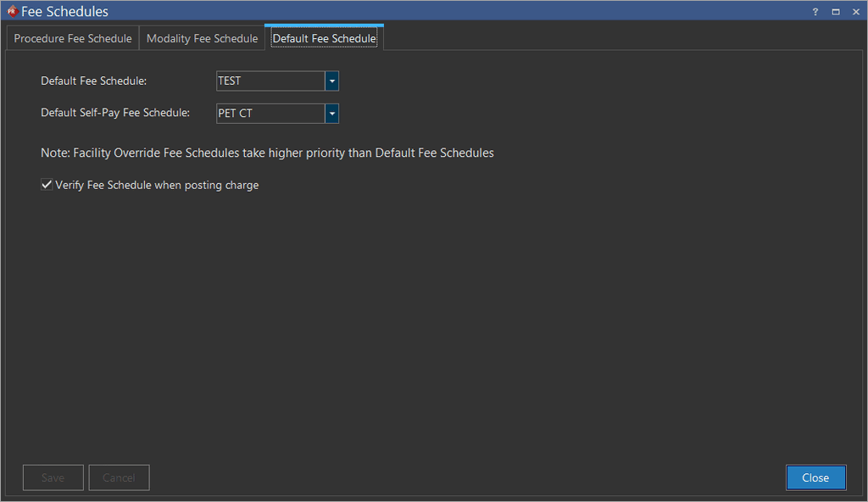The image size is (868, 502).
Task: Open help with the question mark icon
Action: click(x=815, y=12)
